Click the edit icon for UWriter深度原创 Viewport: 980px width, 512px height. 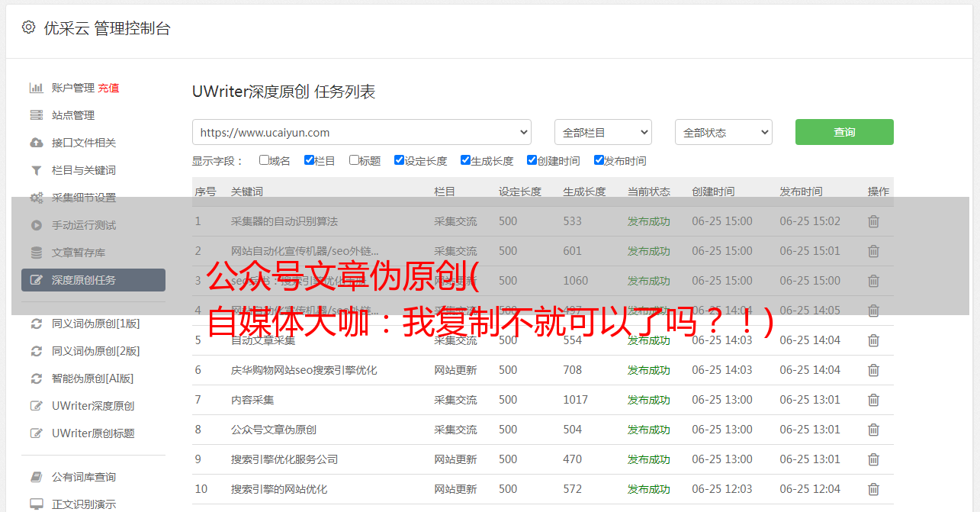point(36,406)
